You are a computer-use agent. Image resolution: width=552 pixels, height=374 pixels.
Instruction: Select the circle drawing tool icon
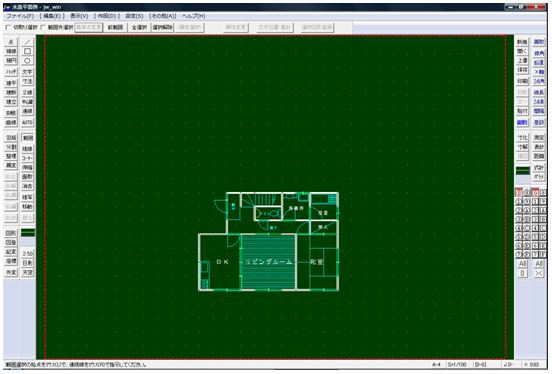(27, 61)
